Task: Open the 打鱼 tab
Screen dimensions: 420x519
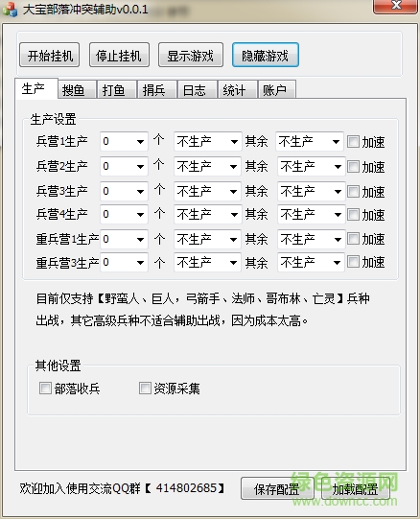Action: (x=117, y=90)
